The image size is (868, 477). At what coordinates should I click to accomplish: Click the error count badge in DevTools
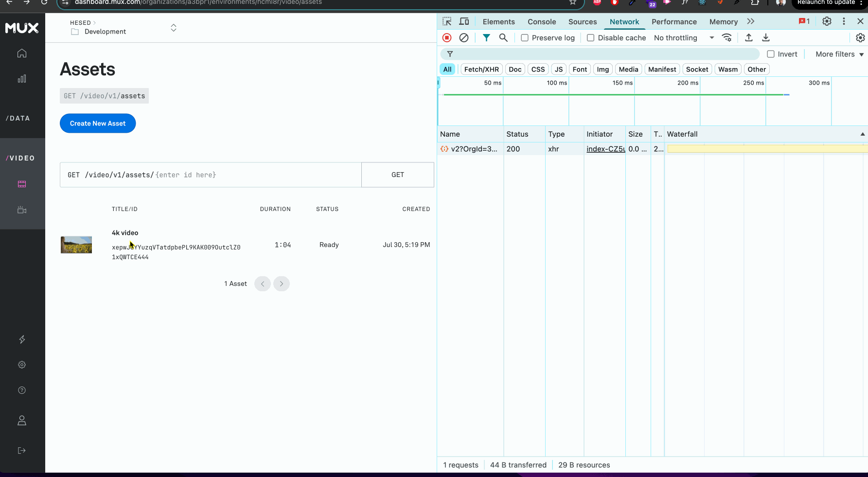[804, 21]
